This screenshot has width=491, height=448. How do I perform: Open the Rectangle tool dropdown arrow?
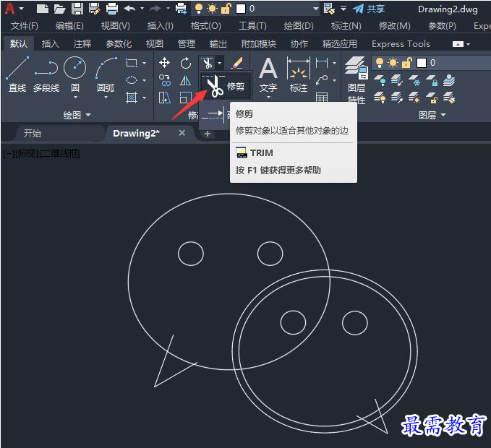point(144,63)
